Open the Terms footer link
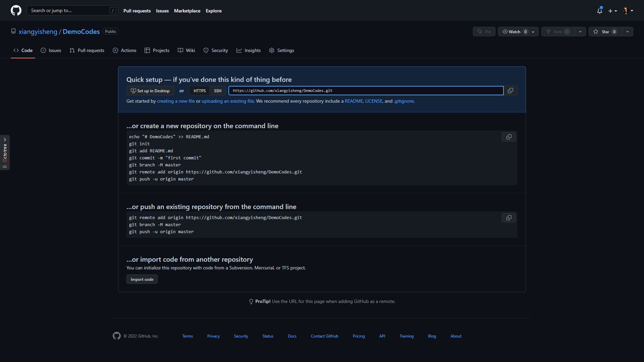The height and width of the screenshot is (362, 644). pyautogui.click(x=187, y=336)
